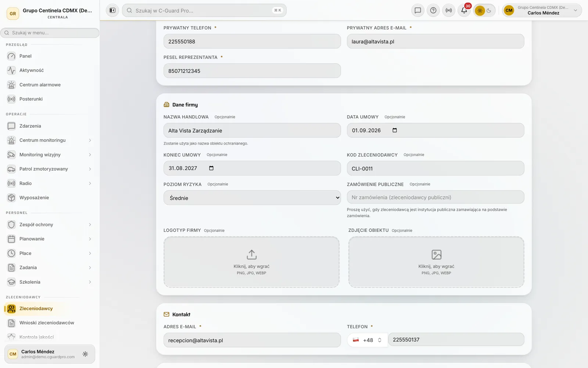Click the radio broadcast icon in top bar
Image resolution: width=588 pixels, height=368 pixels.
(x=449, y=10)
